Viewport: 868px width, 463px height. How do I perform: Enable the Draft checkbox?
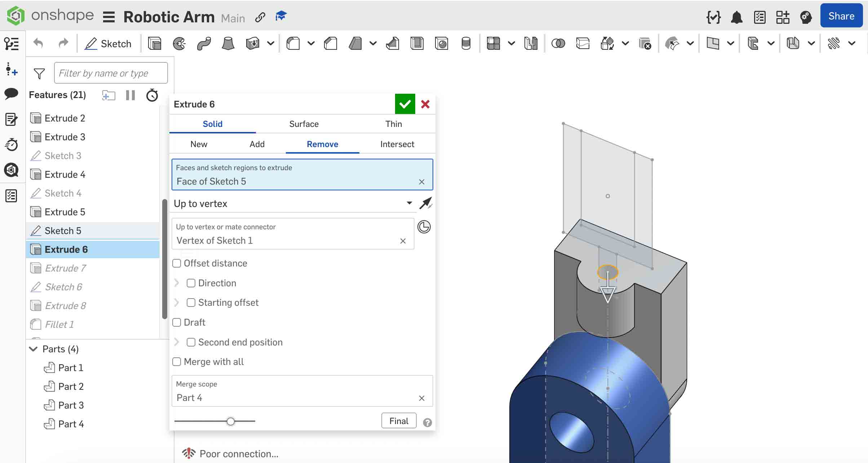(x=177, y=322)
